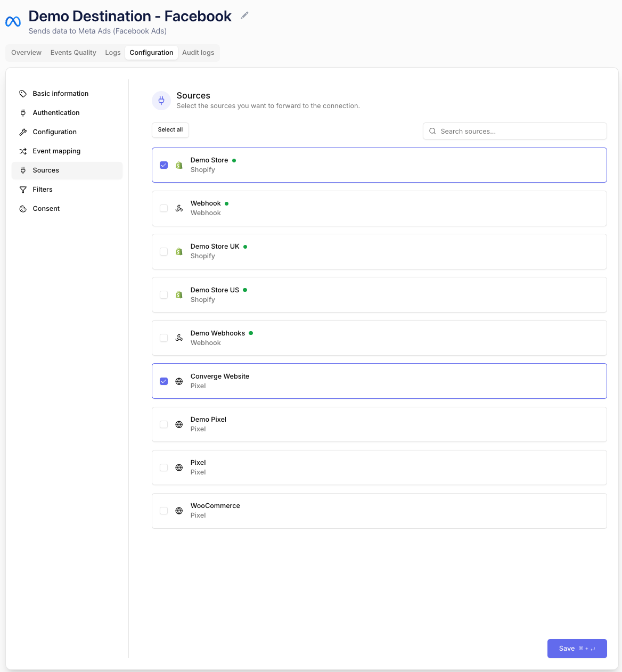622x672 pixels.
Task: Tick the checkbox in the Pixel row
Action: (164, 468)
